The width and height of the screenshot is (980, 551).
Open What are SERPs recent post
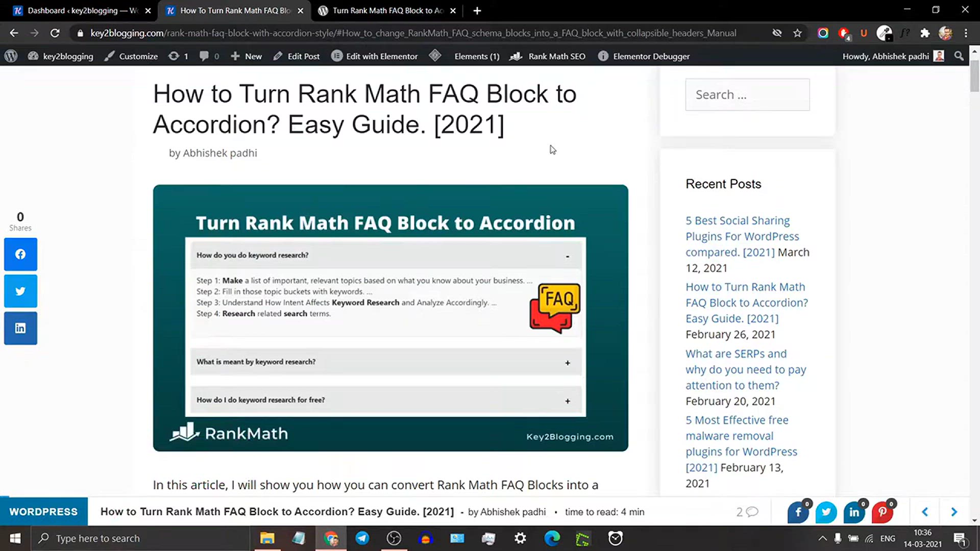[746, 369]
